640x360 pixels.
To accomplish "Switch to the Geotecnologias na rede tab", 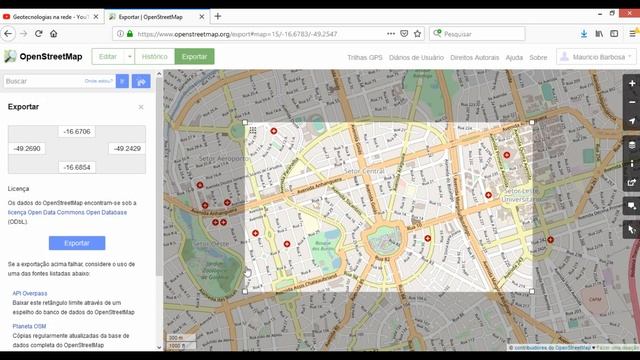I will pyautogui.click(x=52, y=17).
